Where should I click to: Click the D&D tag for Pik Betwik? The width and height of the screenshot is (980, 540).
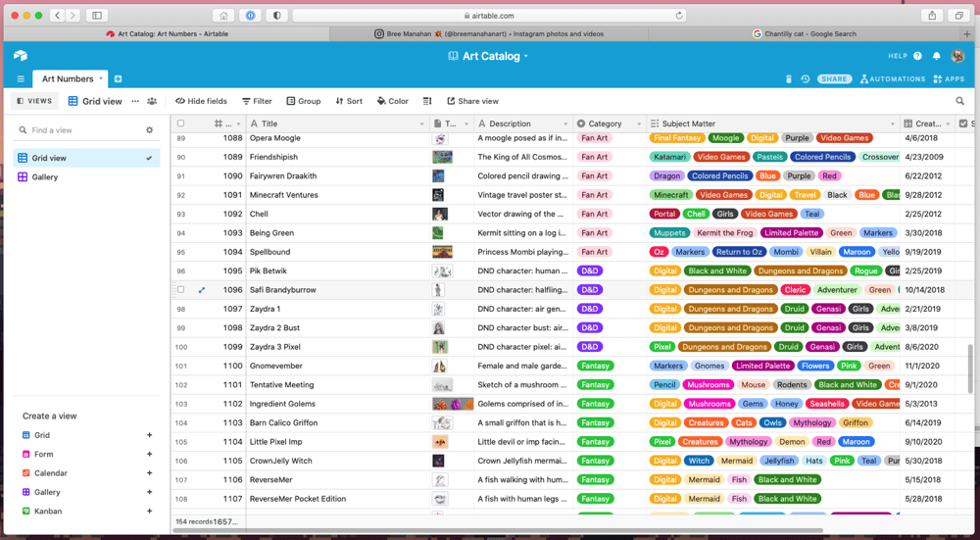click(589, 270)
